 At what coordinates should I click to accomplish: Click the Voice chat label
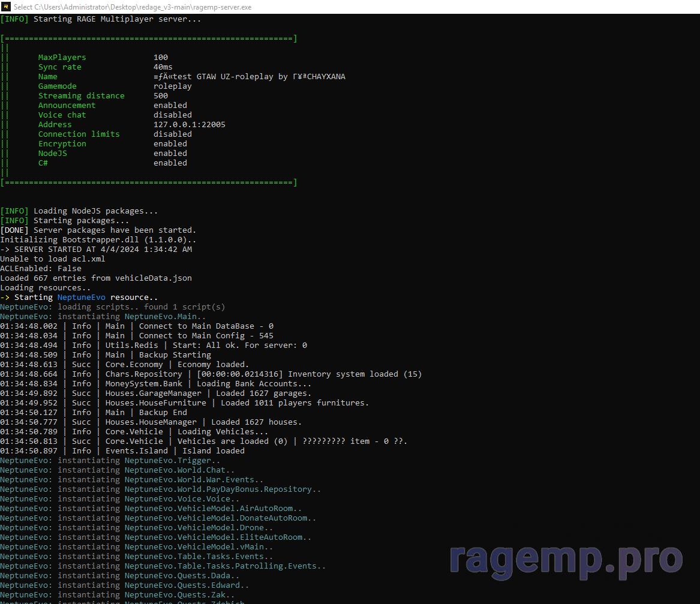[x=62, y=115]
